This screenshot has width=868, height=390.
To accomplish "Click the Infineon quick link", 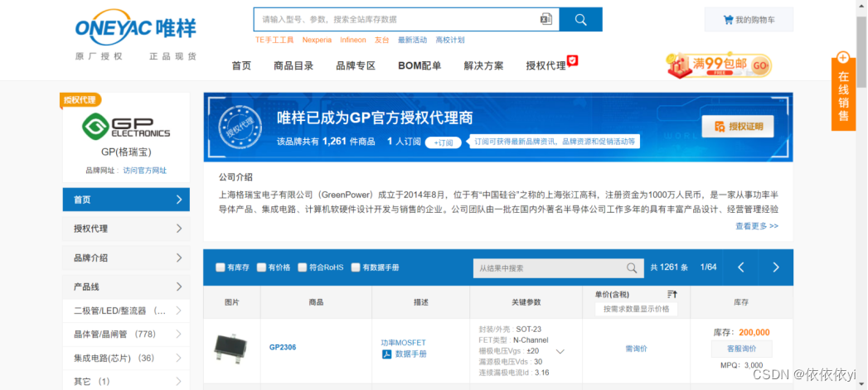I will (353, 40).
